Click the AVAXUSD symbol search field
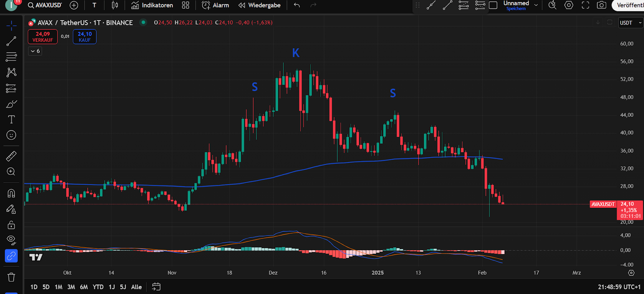Viewport: 644px width, 294px height. [x=45, y=5]
